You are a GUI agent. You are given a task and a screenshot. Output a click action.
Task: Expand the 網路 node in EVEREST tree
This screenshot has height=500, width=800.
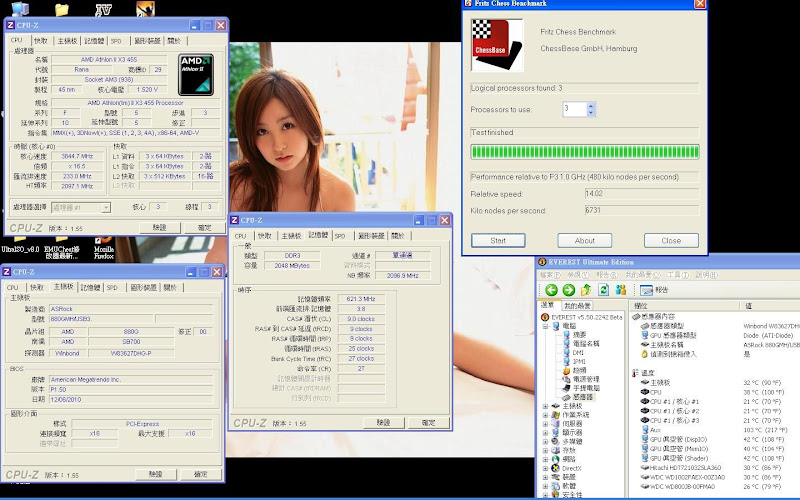tap(545, 459)
